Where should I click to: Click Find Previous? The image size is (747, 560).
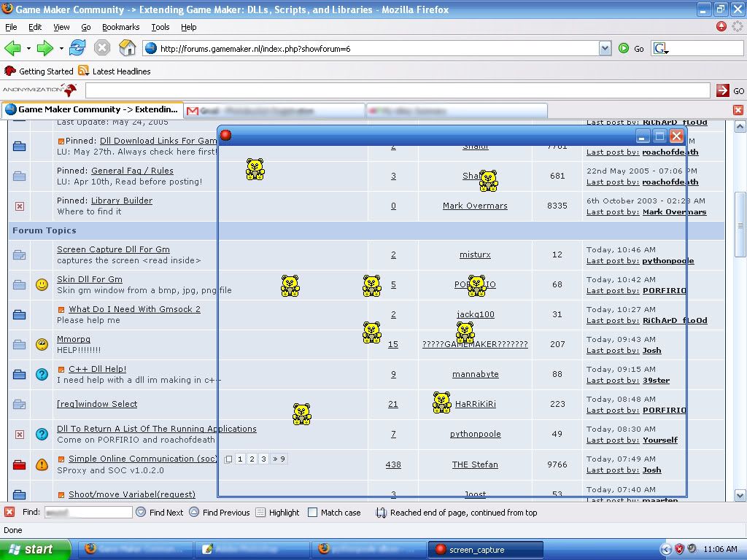click(220, 513)
